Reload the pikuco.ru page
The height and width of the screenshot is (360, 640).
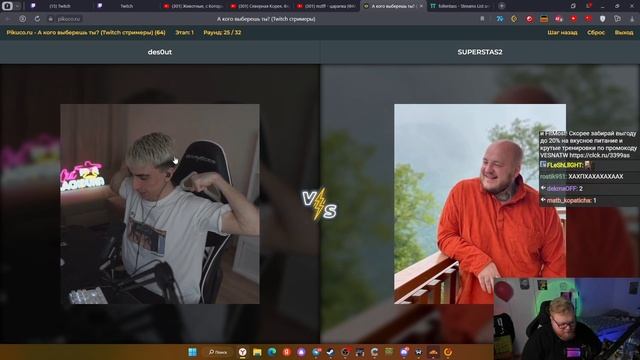[37, 19]
